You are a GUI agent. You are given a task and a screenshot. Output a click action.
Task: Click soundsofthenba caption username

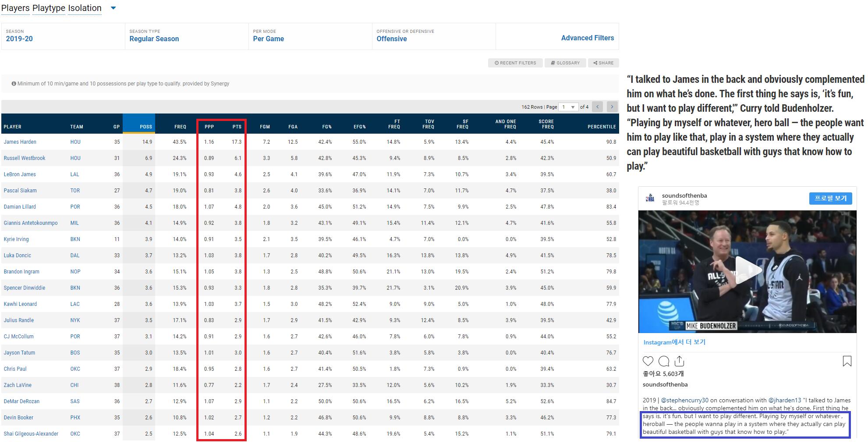[665, 385]
